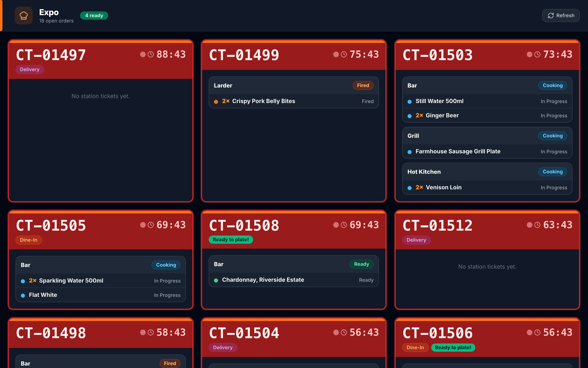588x368 pixels.
Task: Select the Ginger Beer item
Action: [487, 116]
